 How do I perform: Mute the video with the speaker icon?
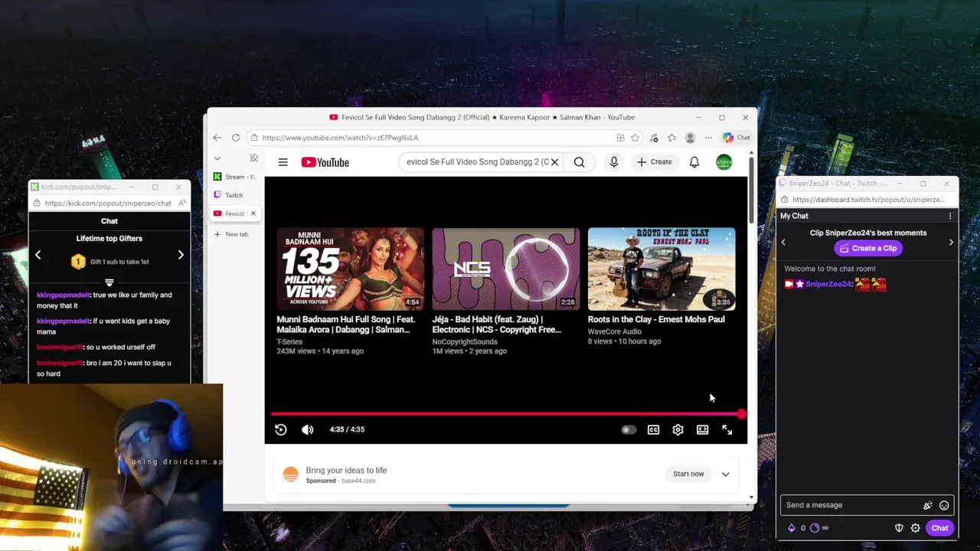pos(308,429)
